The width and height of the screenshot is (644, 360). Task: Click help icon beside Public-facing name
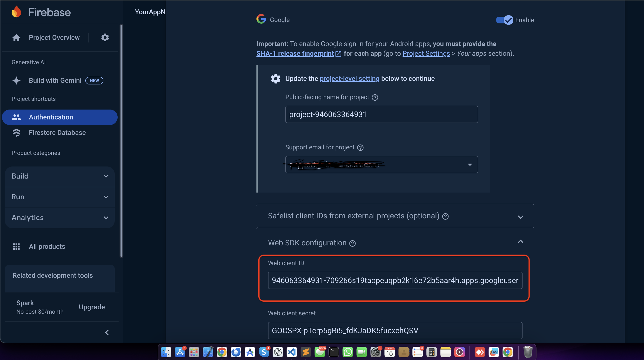[375, 97]
